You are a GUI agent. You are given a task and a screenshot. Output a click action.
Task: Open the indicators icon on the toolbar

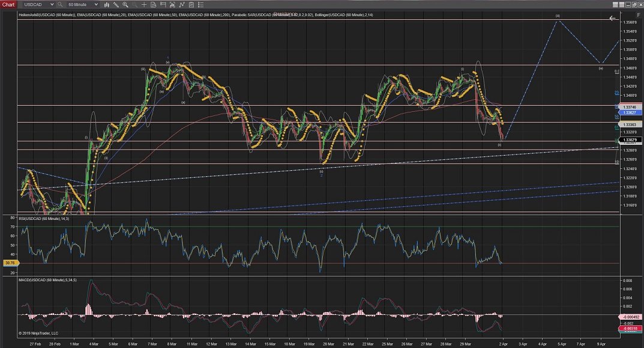coord(182,5)
